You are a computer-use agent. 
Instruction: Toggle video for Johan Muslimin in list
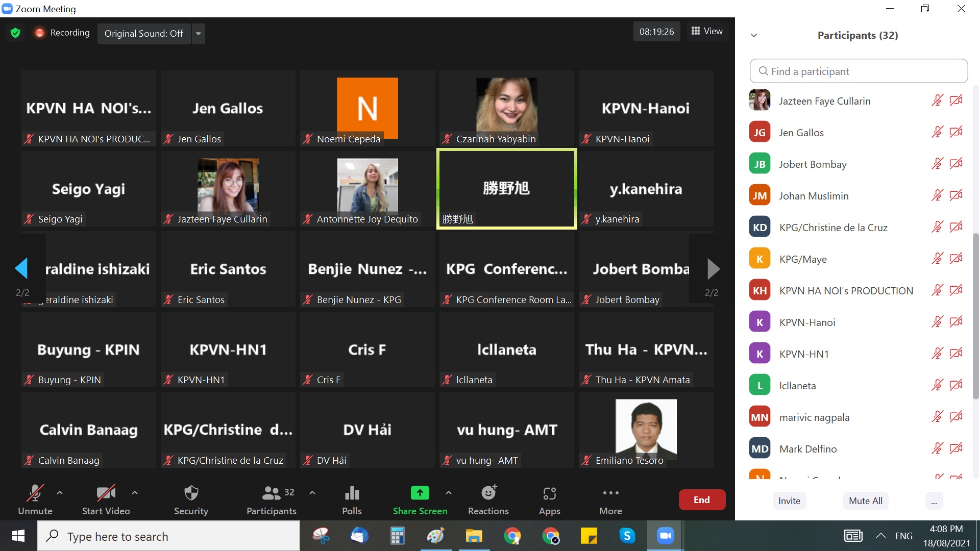(956, 195)
